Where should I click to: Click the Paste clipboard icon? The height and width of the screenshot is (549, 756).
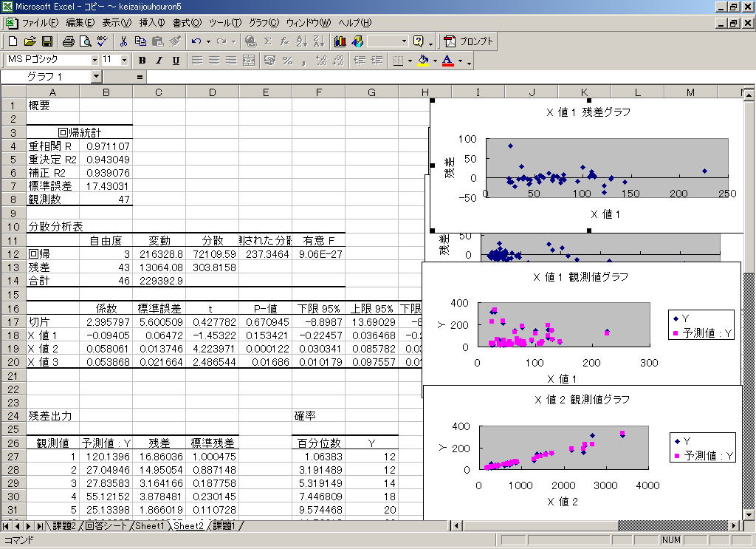pyautogui.click(x=158, y=41)
